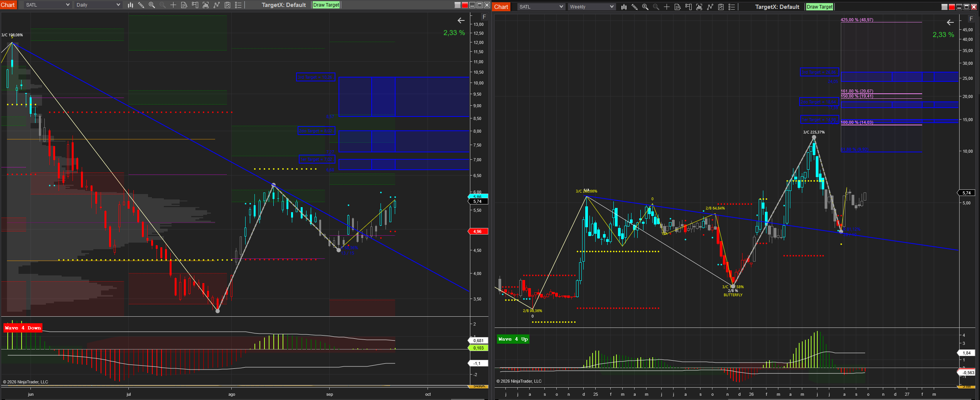The height and width of the screenshot is (400, 980).
Task: Toggle Chart Trader in the Weekly chart
Action: [688, 7]
